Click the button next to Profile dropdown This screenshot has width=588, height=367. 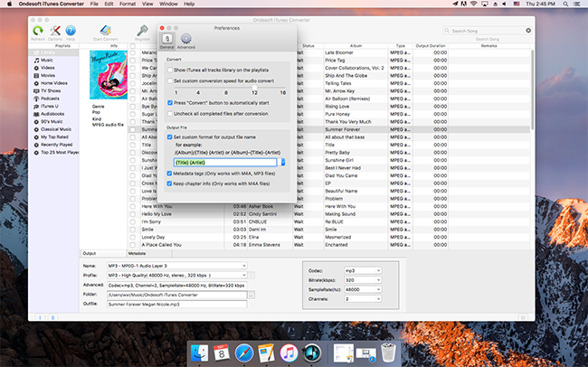251,275
